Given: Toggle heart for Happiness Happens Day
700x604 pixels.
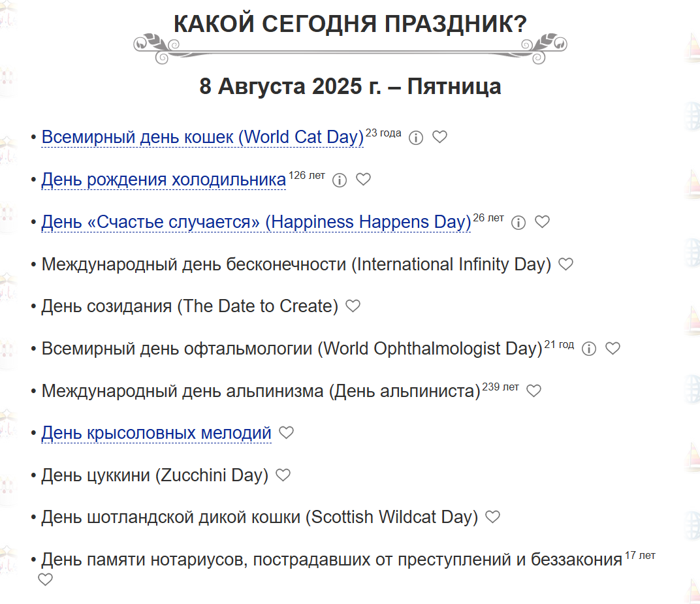Looking at the screenshot, I should [x=543, y=221].
